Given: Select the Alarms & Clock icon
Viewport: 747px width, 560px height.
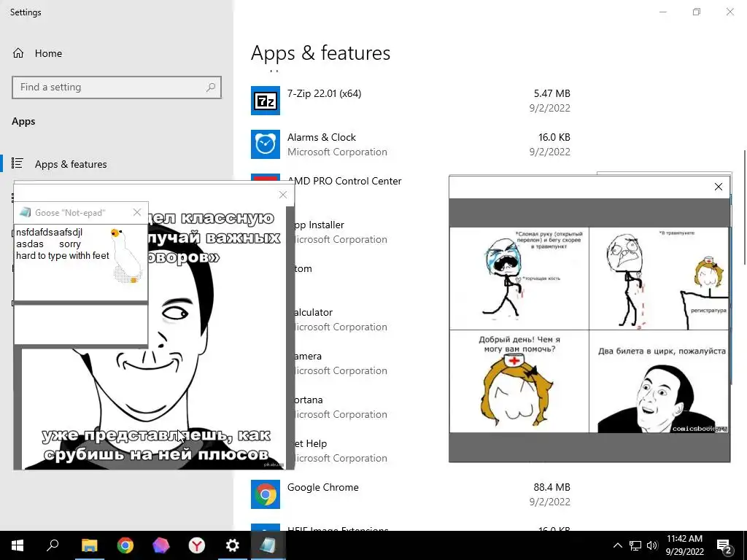Looking at the screenshot, I should [x=266, y=144].
